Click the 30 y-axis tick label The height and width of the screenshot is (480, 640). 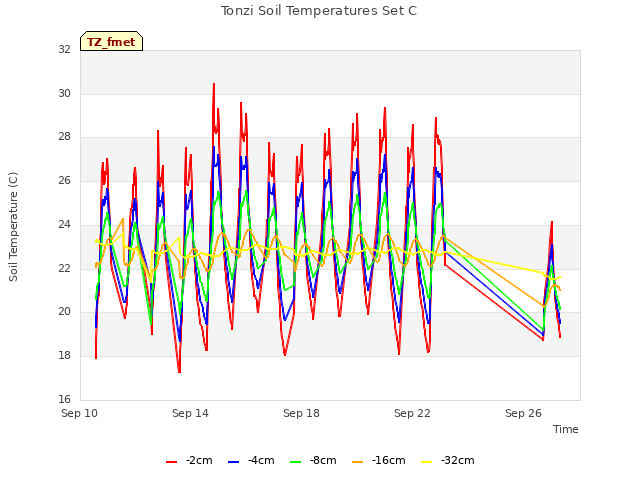click(x=64, y=93)
